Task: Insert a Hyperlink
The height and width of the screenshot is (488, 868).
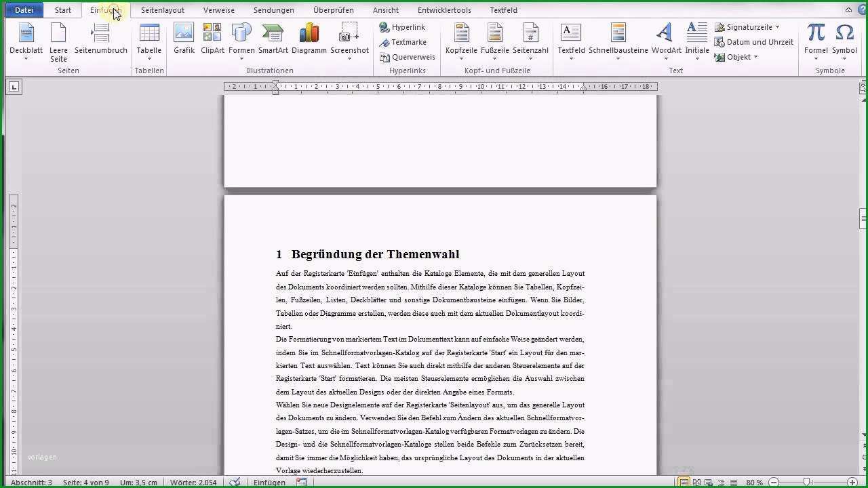Action: pos(402,27)
